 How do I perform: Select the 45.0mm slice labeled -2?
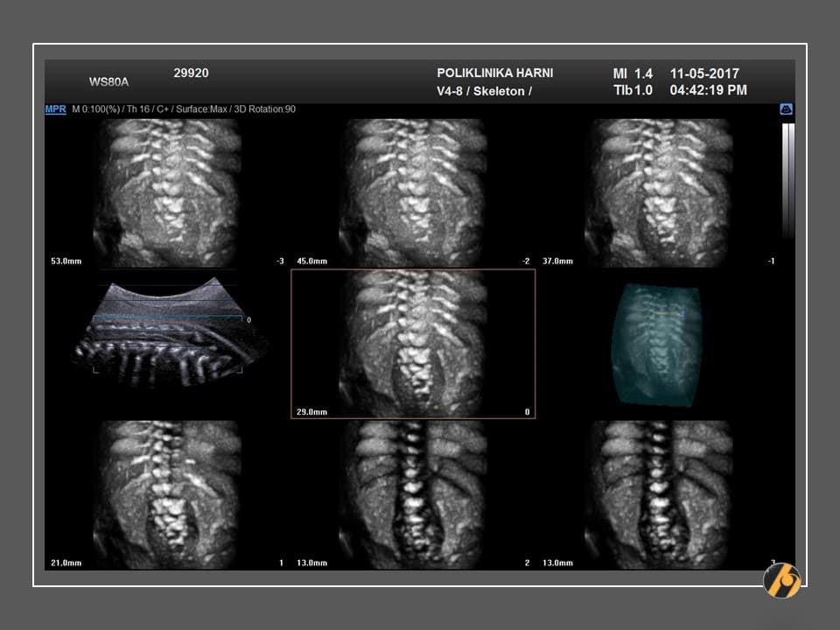[x=413, y=192]
